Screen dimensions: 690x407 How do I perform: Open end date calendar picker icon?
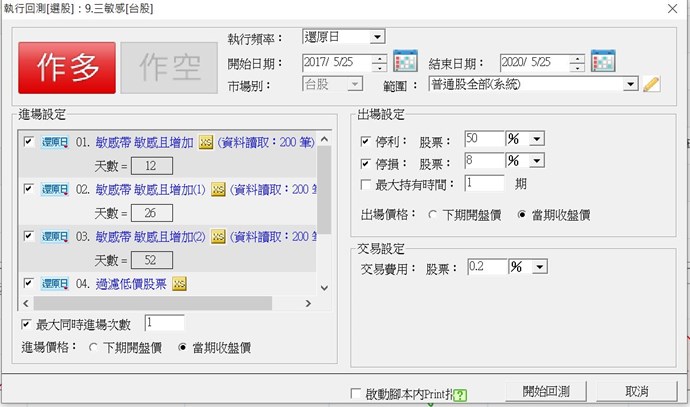pyautogui.click(x=603, y=61)
